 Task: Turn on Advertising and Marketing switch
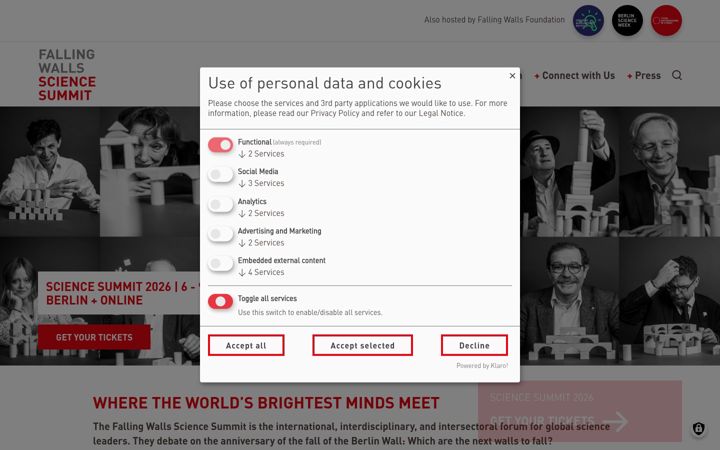(220, 234)
